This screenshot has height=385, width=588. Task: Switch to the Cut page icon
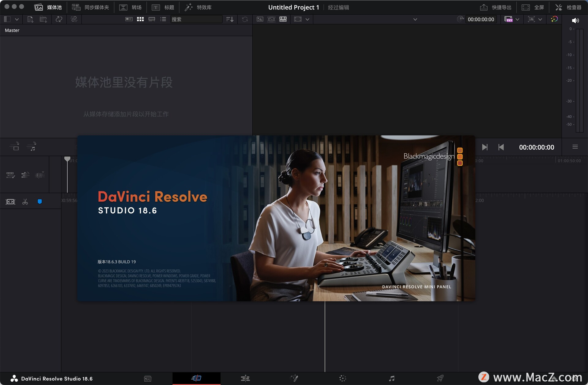196,378
